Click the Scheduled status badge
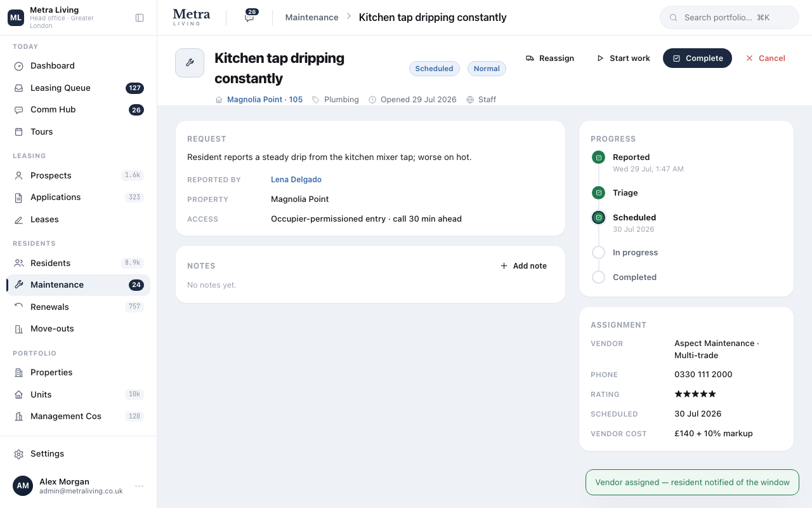Viewport: 812px width, 508px height. [435, 69]
